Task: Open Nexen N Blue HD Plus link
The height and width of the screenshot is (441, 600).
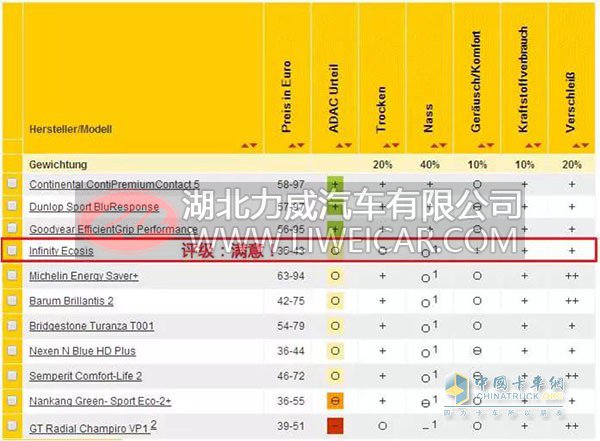Action: point(83,351)
